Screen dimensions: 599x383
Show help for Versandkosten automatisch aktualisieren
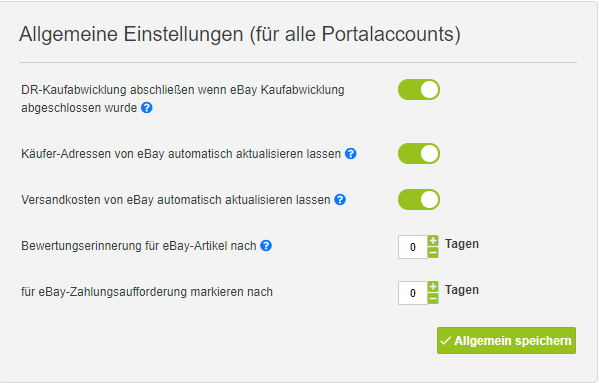(340, 200)
